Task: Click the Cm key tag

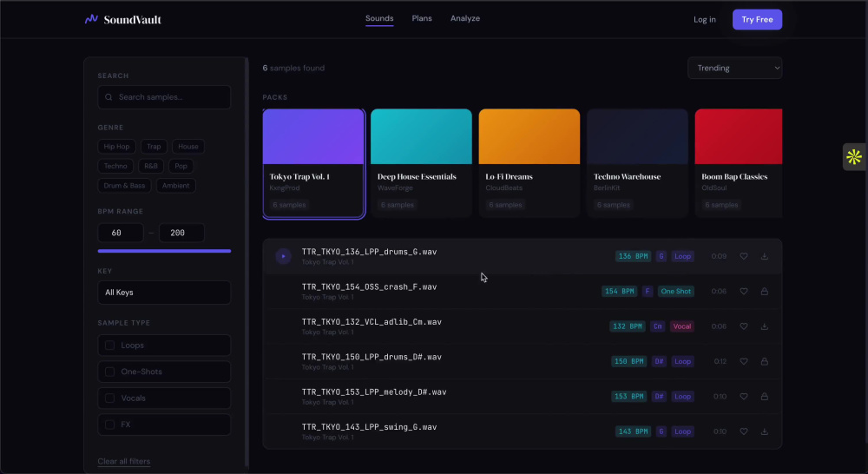Action: [x=658, y=326]
